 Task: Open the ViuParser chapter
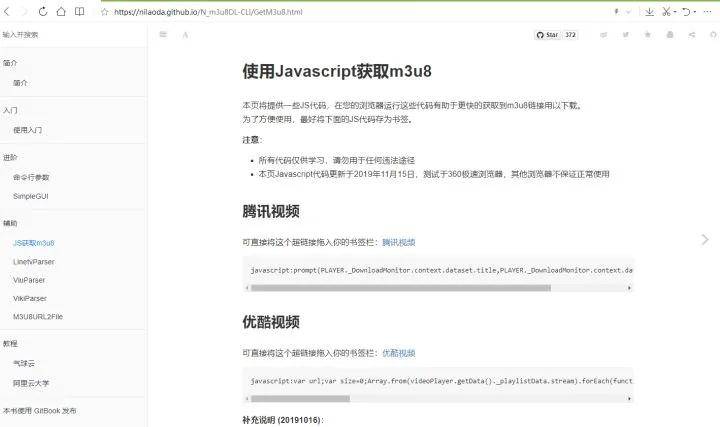tap(29, 280)
